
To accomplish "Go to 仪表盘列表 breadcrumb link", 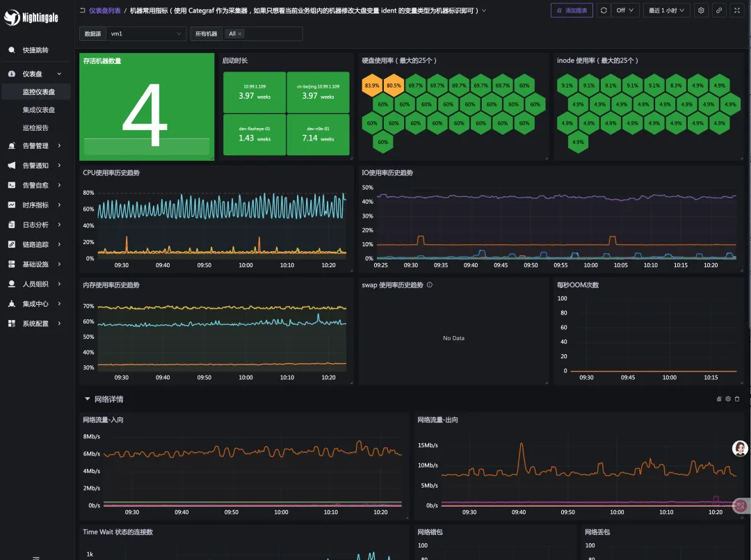I will tap(104, 10).
